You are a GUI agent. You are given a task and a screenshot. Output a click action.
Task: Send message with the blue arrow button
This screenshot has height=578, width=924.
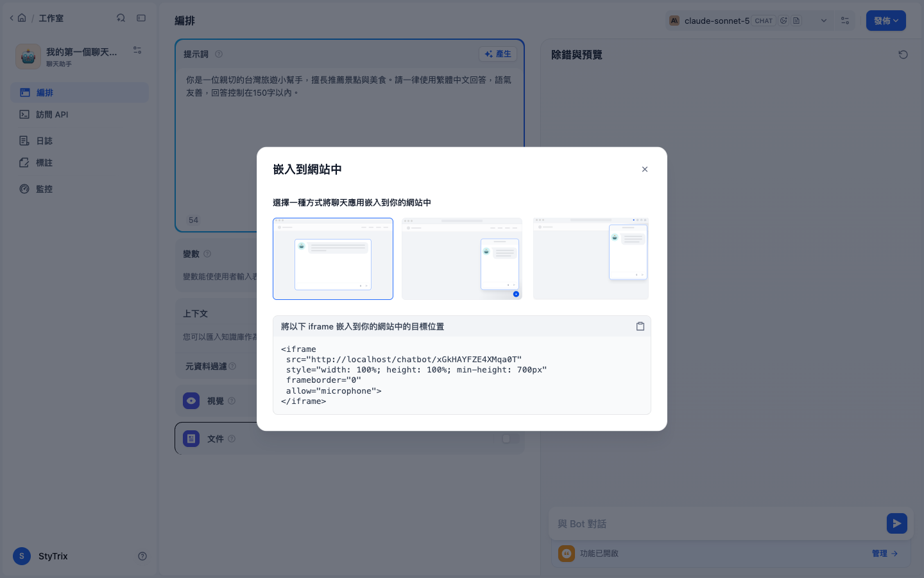897,523
